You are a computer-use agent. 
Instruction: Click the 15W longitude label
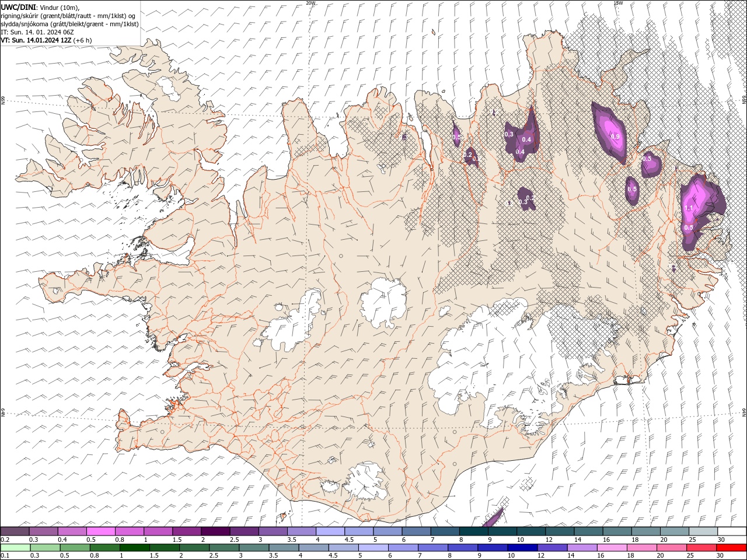pyautogui.click(x=618, y=3)
